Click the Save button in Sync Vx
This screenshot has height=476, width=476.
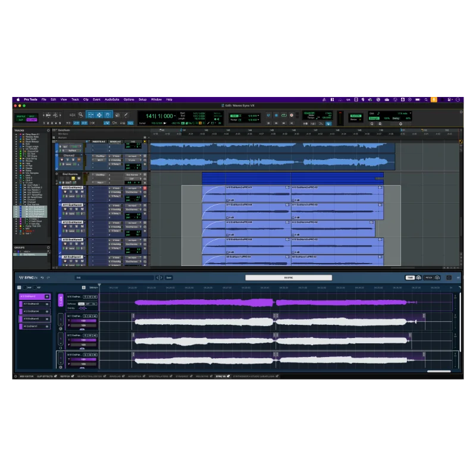(x=169, y=277)
